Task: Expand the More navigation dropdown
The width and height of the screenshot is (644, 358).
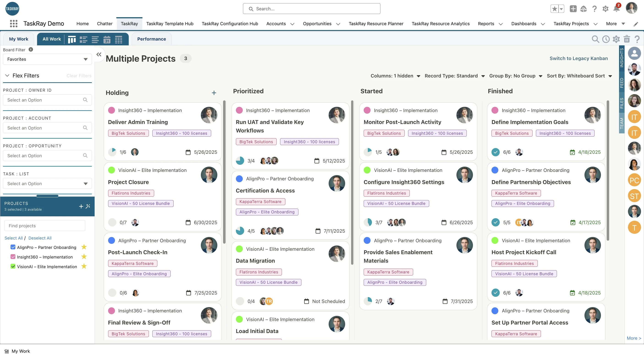Action: 615,24
